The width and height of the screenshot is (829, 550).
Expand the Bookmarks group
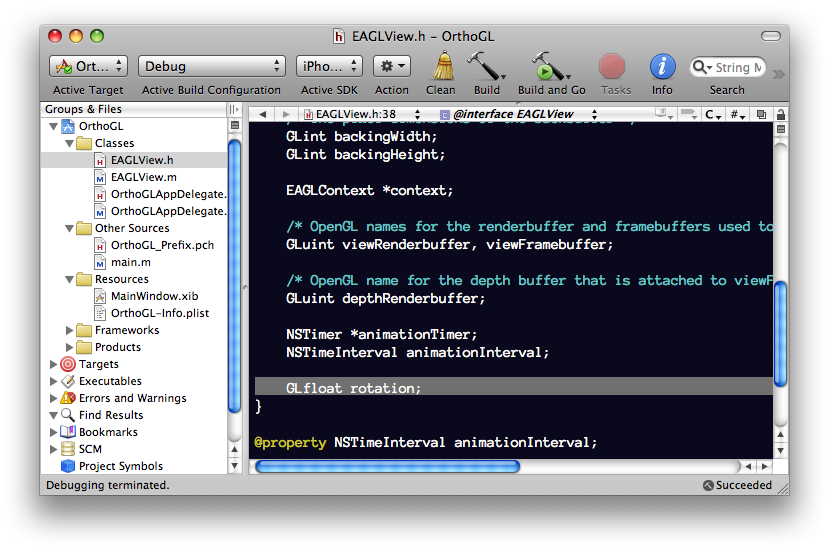click(x=53, y=432)
